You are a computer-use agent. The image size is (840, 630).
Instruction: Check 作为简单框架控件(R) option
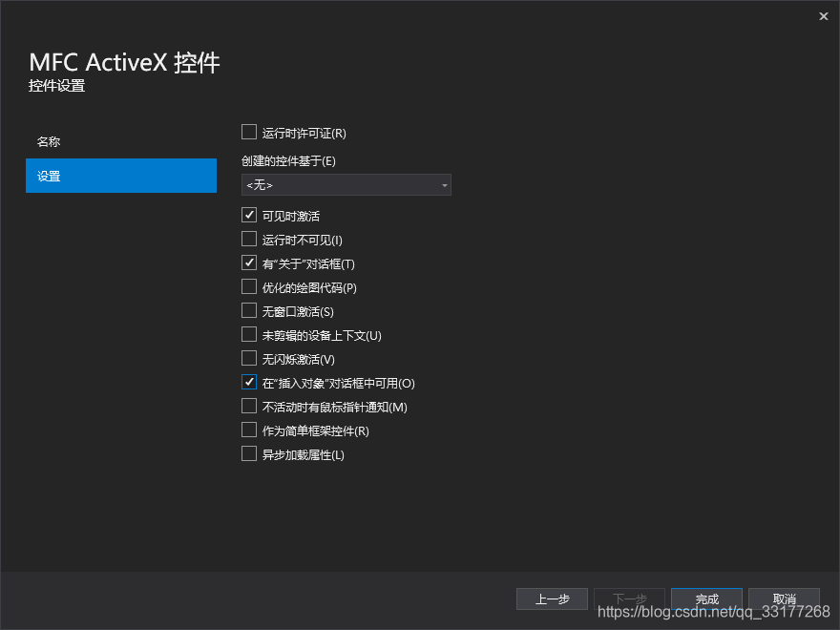point(249,430)
